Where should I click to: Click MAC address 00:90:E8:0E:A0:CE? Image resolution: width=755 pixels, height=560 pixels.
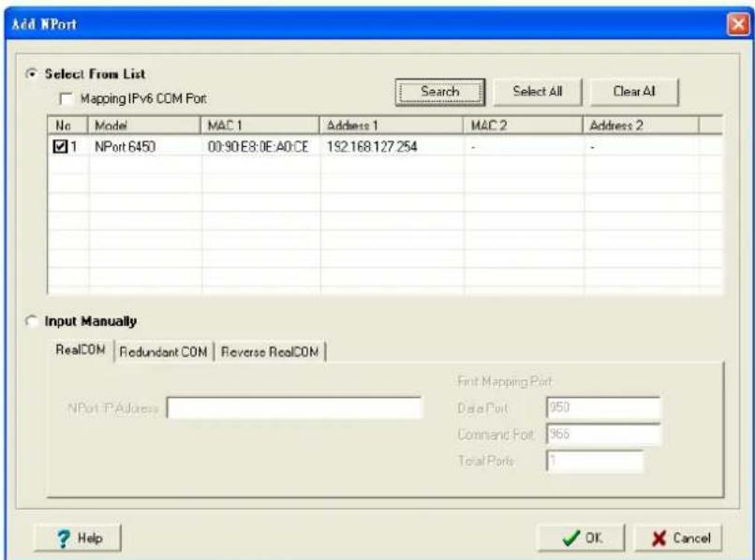pos(259,147)
